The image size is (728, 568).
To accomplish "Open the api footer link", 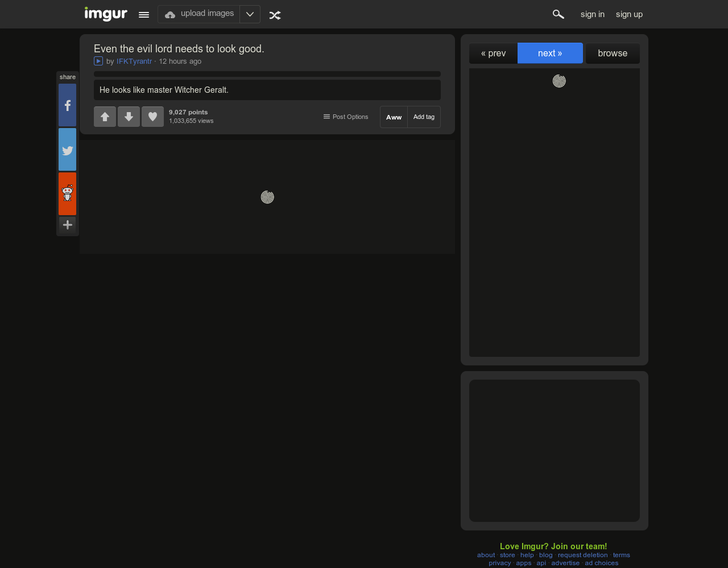I will click(x=541, y=563).
